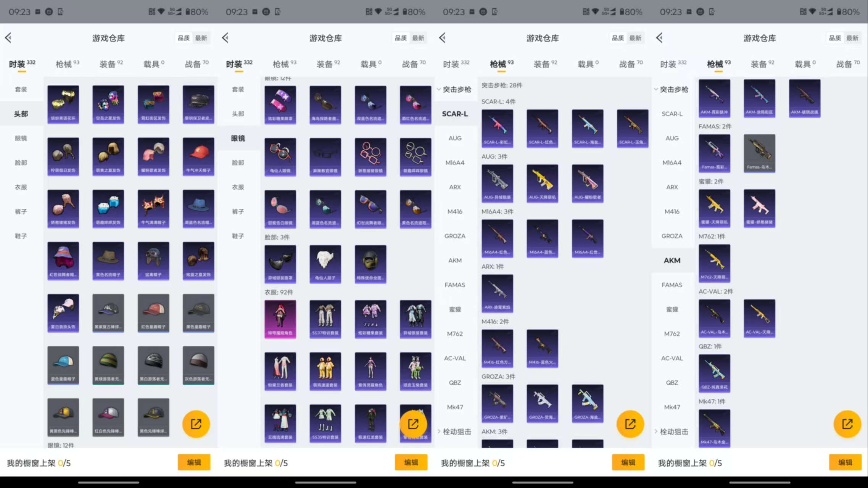Tap the 编辑 button
The image size is (868, 488).
[194, 462]
